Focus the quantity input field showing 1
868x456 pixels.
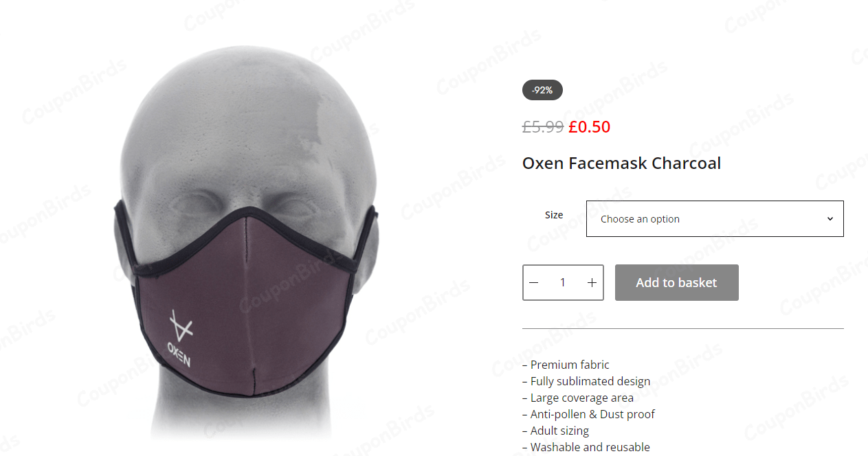click(x=563, y=283)
